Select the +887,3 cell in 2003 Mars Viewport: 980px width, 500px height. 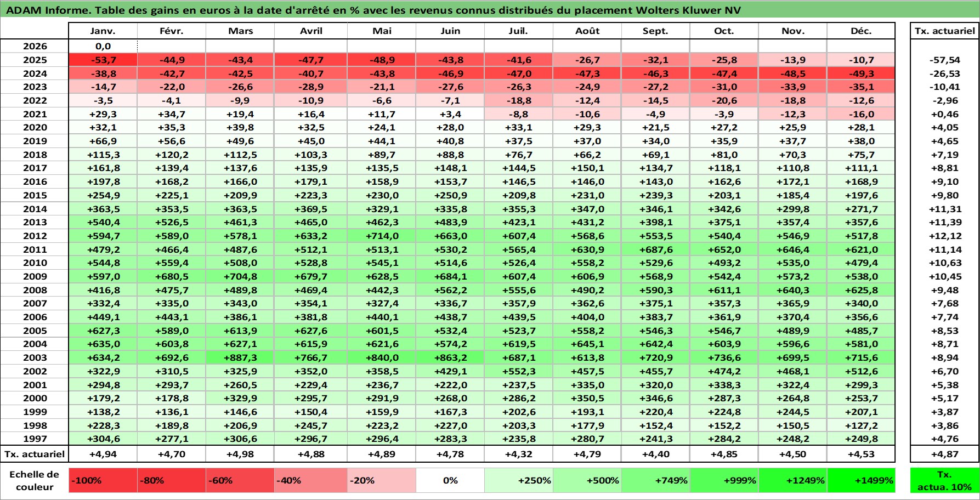[240, 357]
